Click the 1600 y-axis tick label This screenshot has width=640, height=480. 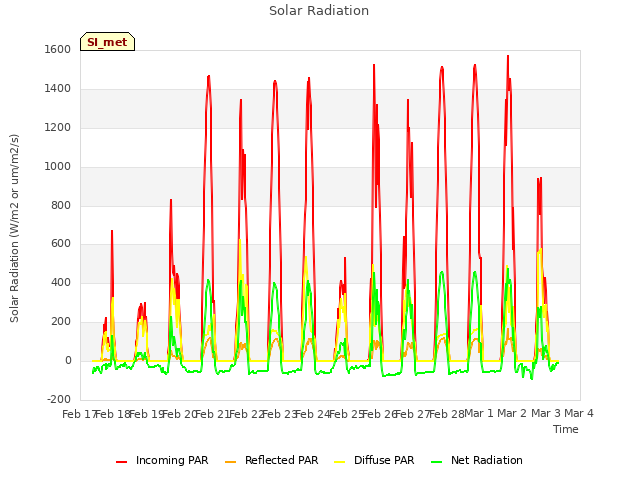[58, 49]
